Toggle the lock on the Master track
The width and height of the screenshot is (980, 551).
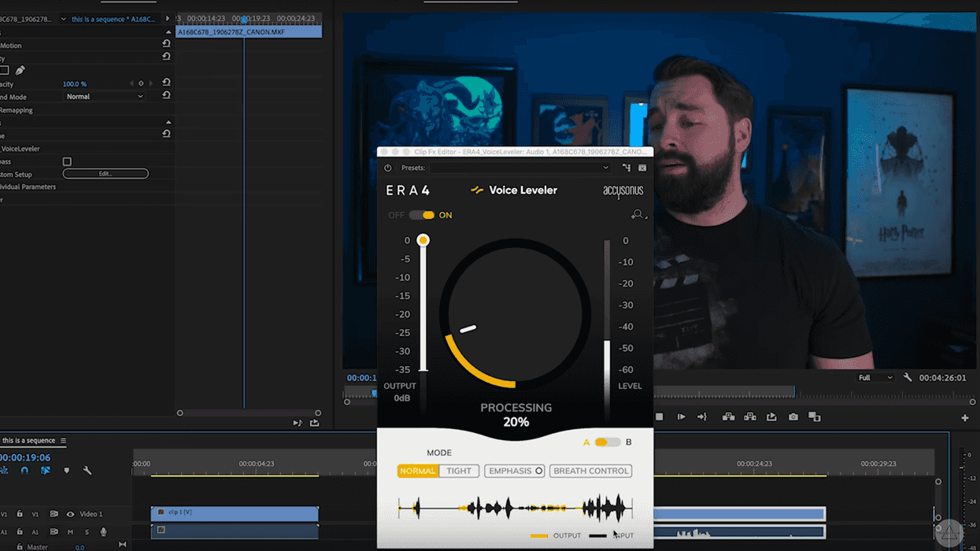20,546
